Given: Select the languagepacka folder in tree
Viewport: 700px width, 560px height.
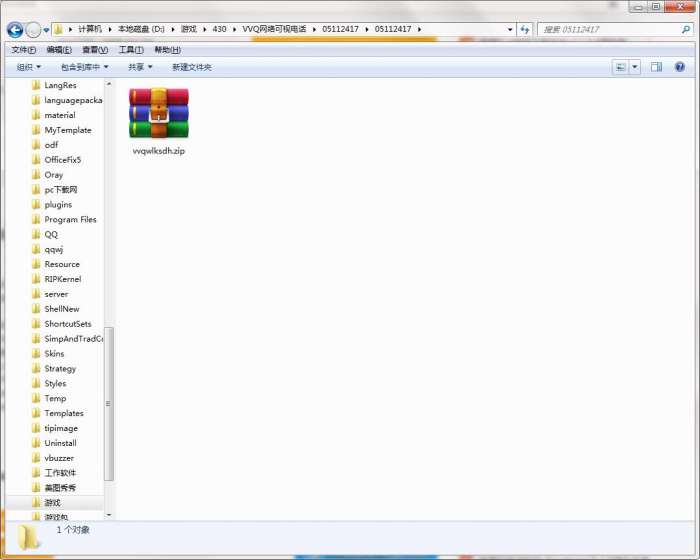Looking at the screenshot, I should click(67, 100).
